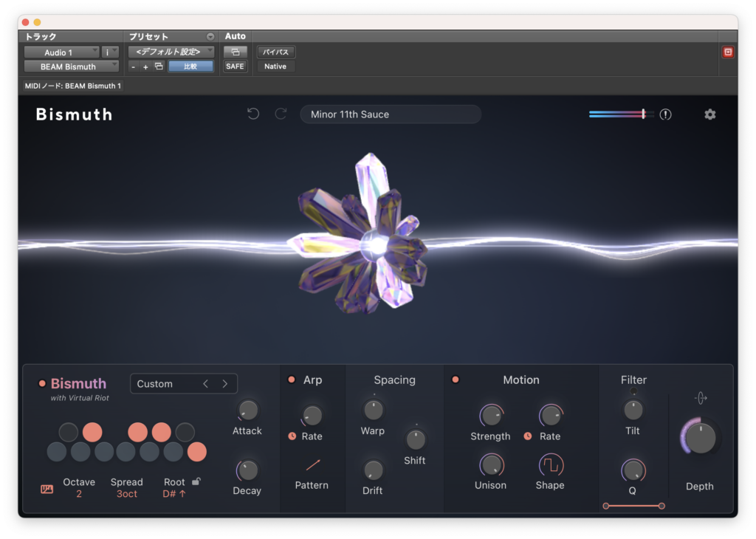756x539 pixels.
Task: Click the Octave value 2
Action: click(79, 494)
